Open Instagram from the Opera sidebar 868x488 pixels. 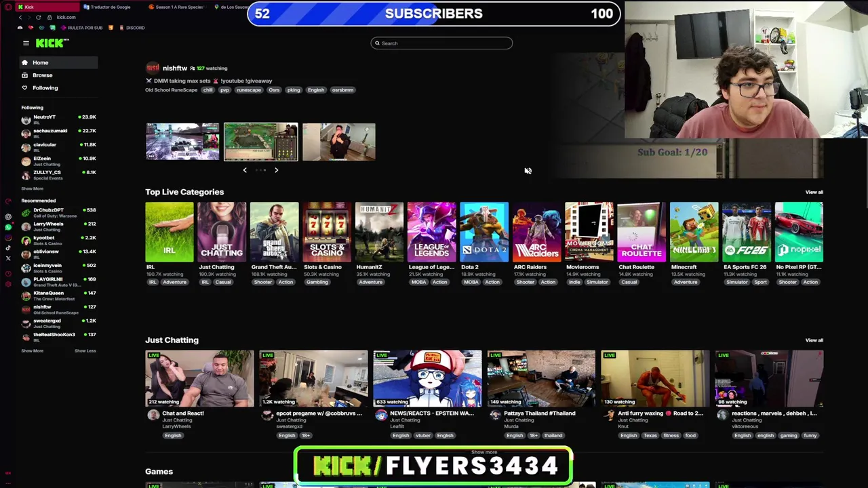8,237
